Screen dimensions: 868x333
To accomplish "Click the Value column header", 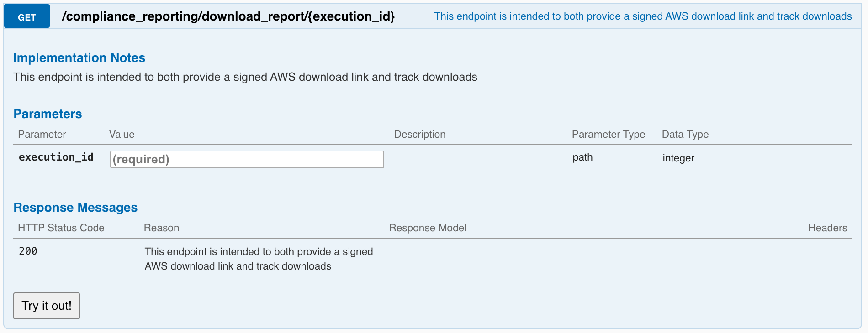I will point(122,135).
